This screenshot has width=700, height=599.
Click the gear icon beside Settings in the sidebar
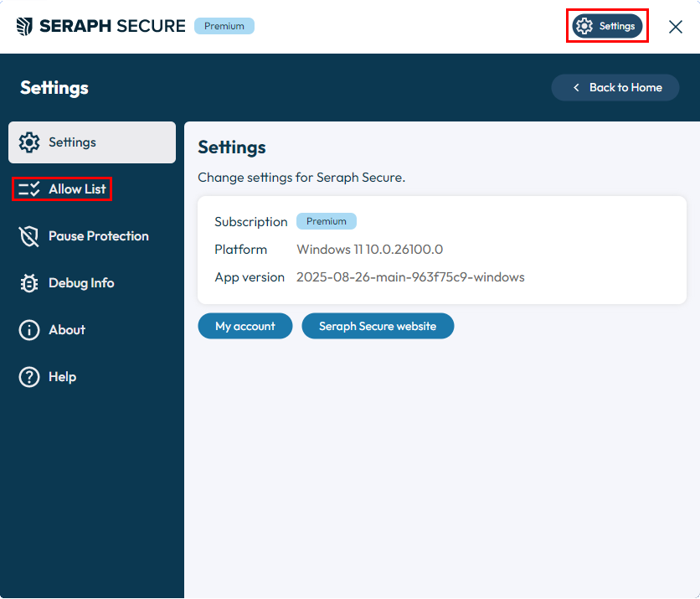tap(29, 142)
